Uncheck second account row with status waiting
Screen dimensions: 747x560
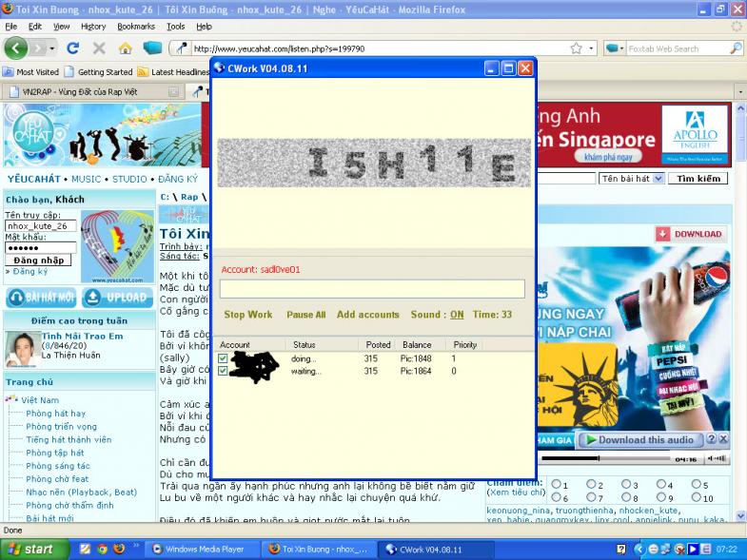223,371
